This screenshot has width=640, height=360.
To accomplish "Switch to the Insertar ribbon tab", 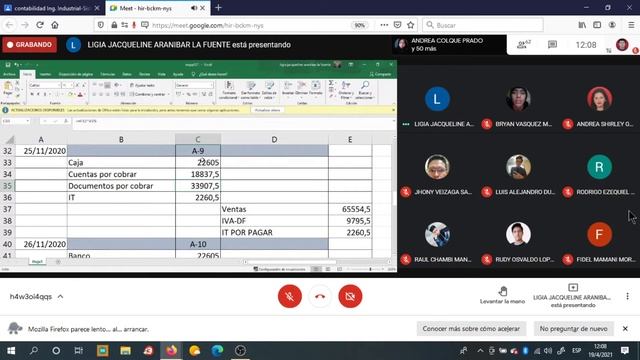I will (45, 74).
